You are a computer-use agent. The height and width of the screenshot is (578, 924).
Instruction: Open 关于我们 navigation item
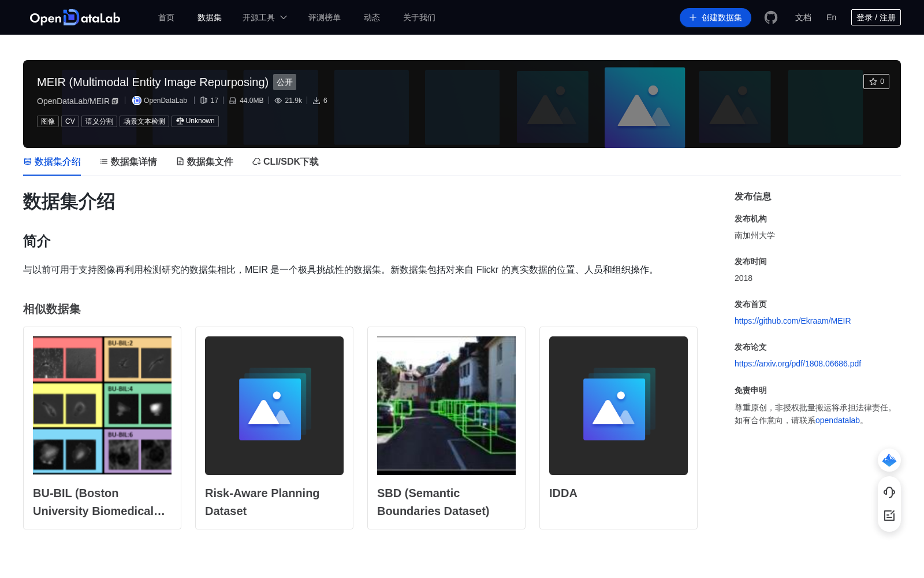[419, 17]
